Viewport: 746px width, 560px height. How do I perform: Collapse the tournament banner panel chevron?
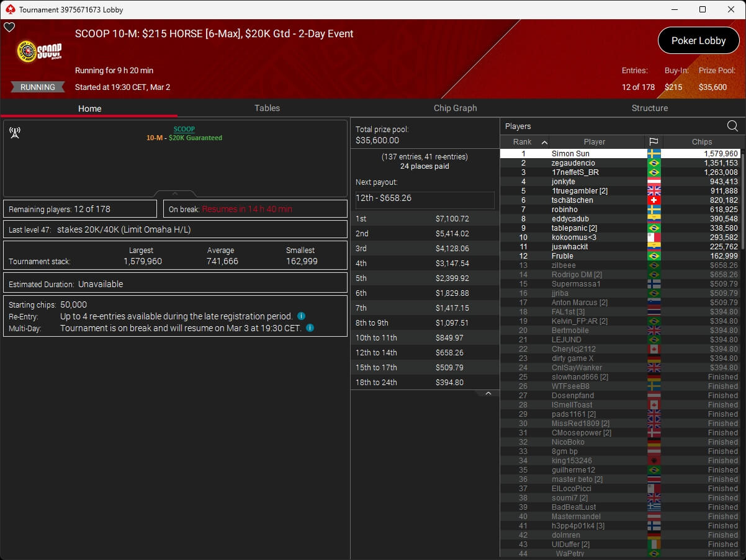[175, 193]
